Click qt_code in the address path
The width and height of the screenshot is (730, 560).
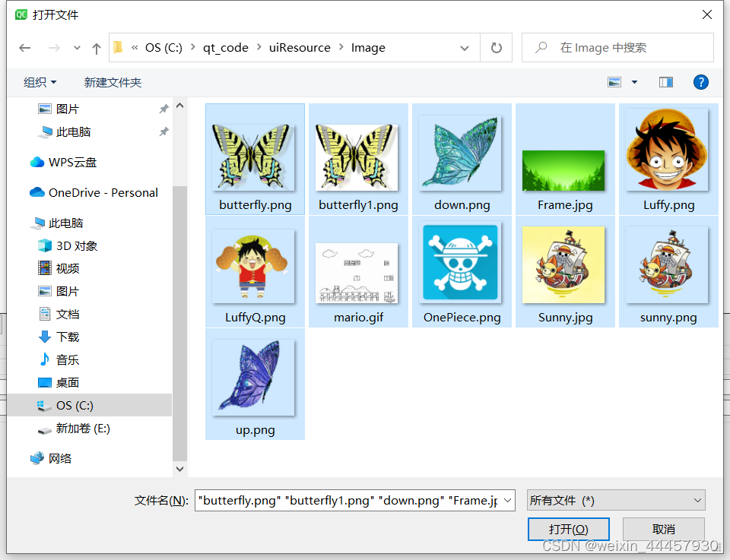(226, 47)
